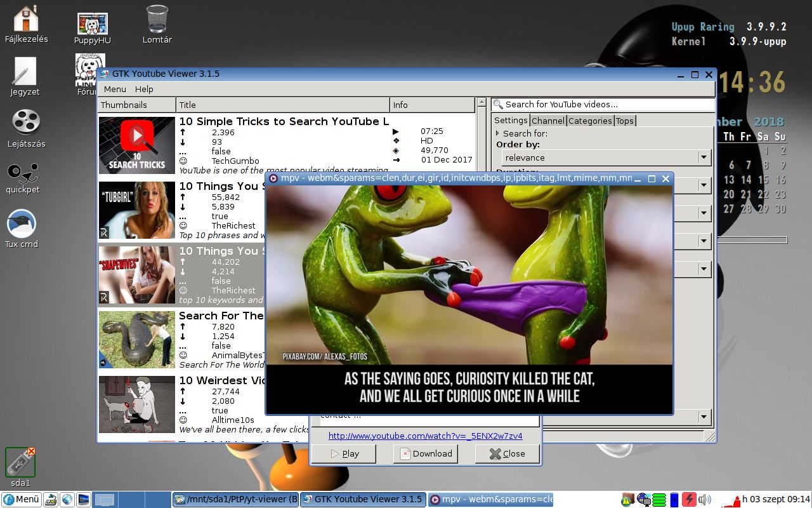812x508 pixels.
Task: Sort by the Info column header
Action: click(432, 105)
